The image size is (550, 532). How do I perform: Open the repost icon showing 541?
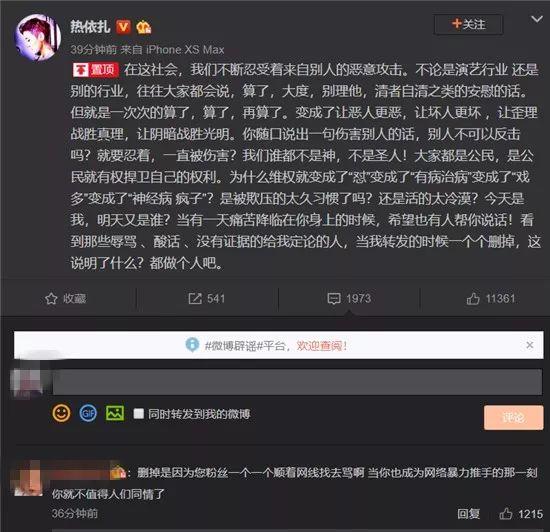pyautogui.click(x=195, y=299)
